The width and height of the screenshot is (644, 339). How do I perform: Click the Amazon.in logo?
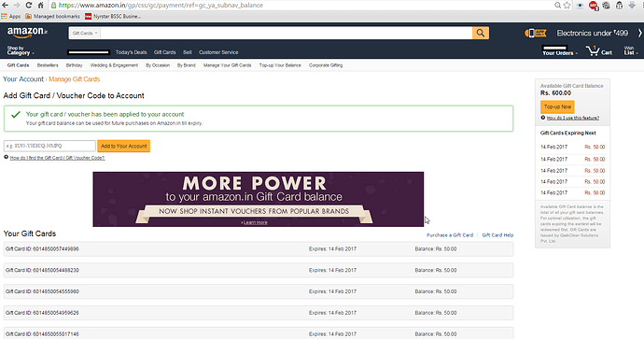27,32
